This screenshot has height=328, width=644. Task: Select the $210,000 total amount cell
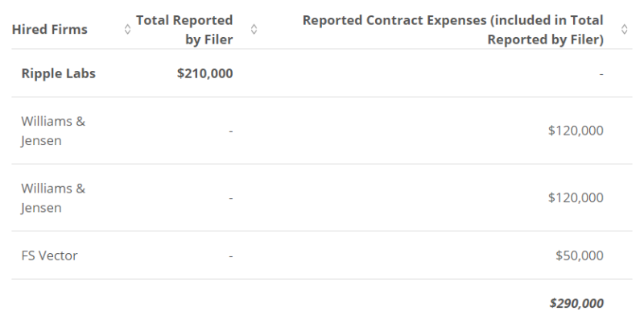(x=205, y=73)
